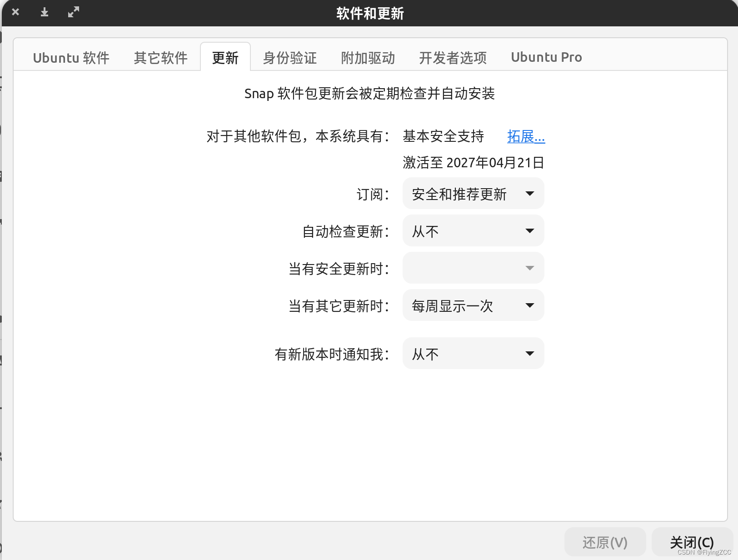The height and width of the screenshot is (560, 738).
Task: Select the 更新 tab
Action: pos(225,57)
